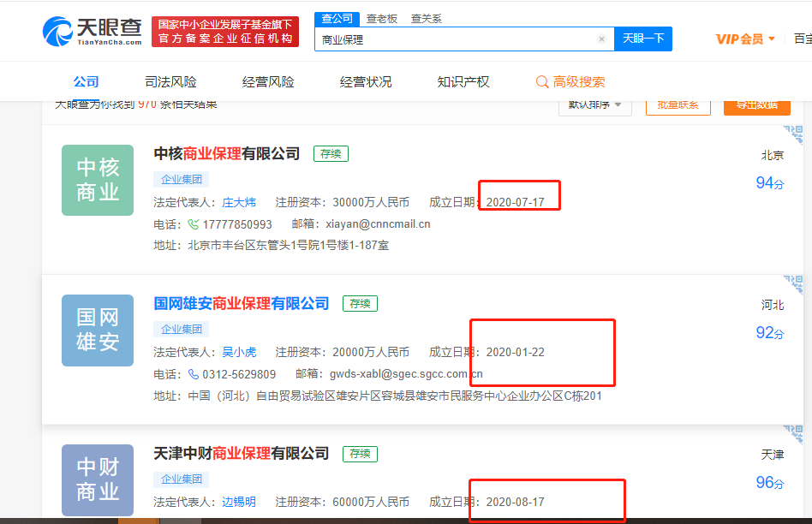This screenshot has height=524, width=812.
Task: Click the 天津 region label
Action: (x=772, y=455)
